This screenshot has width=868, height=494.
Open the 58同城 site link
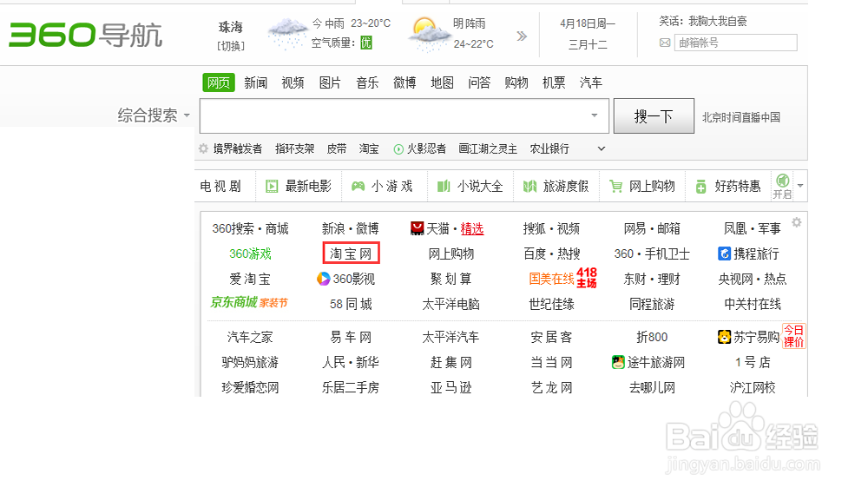click(351, 304)
